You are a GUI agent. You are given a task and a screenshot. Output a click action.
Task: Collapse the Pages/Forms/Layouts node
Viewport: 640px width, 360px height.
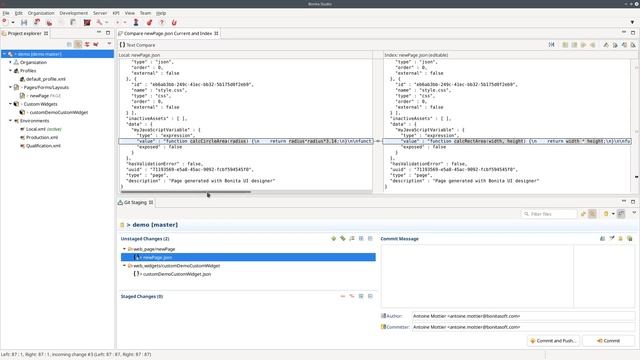pyautogui.click(x=11, y=87)
